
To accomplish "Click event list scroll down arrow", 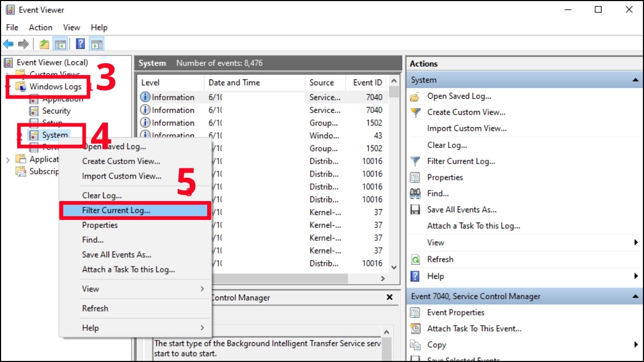I will pyautogui.click(x=394, y=267).
